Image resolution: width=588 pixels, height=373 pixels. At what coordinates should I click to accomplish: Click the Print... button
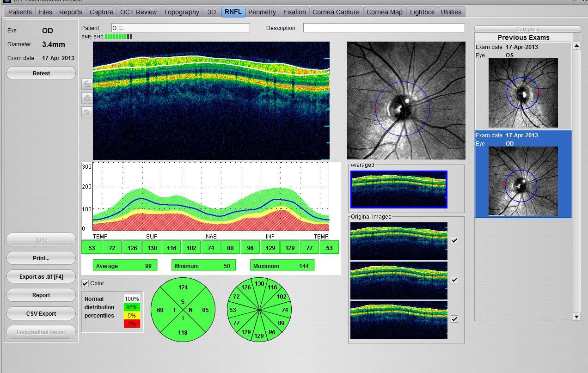pos(41,258)
